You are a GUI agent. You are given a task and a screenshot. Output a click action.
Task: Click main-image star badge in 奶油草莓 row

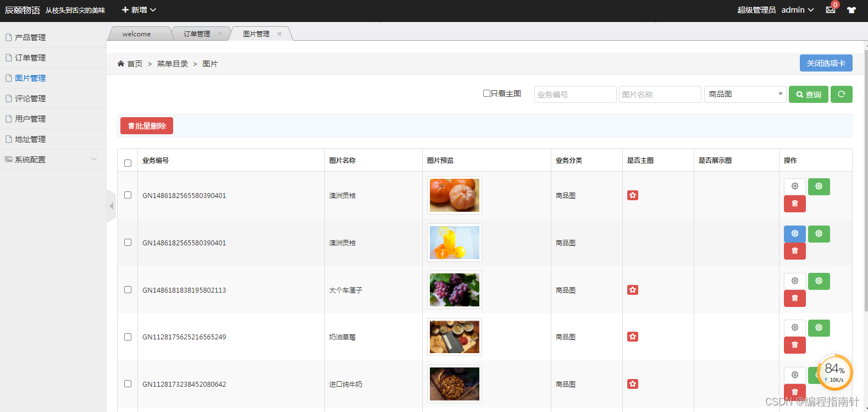tap(633, 337)
